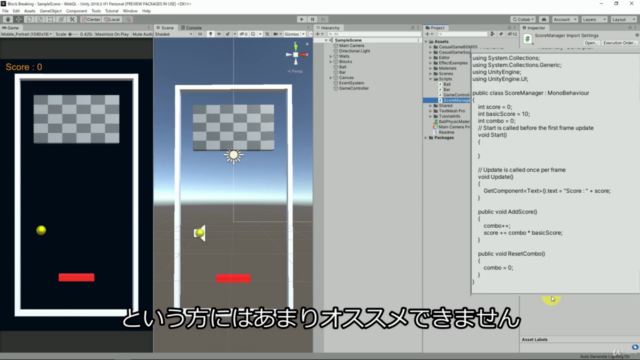640x360 pixels.
Task: Open the Window menu
Action: pos(130,11)
